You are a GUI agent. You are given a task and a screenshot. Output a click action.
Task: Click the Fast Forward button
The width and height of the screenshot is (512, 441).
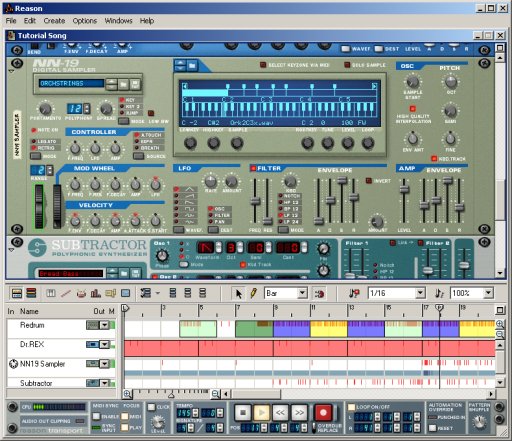tap(299, 413)
